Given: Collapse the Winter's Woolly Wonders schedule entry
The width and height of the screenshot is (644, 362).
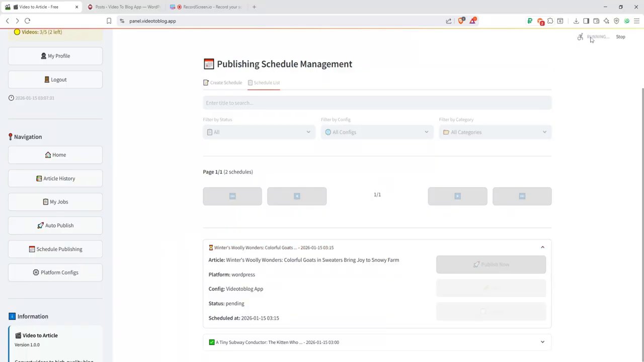Looking at the screenshot, I should pos(542,247).
